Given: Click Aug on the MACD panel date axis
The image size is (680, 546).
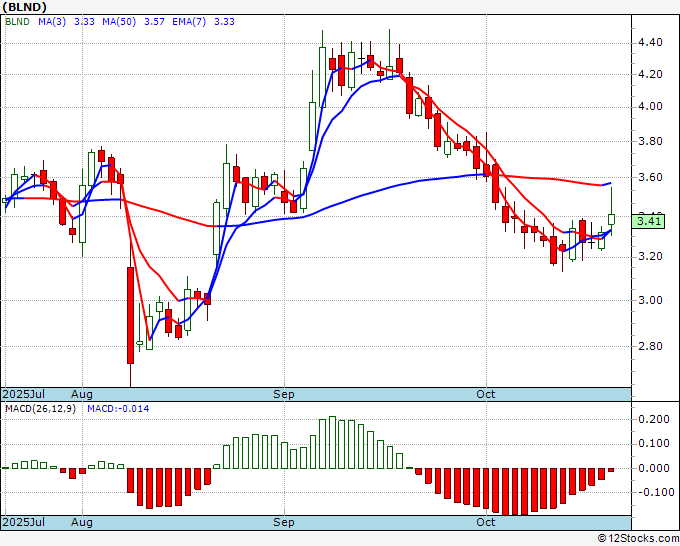Looking at the screenshot, I should click(82, 522).
